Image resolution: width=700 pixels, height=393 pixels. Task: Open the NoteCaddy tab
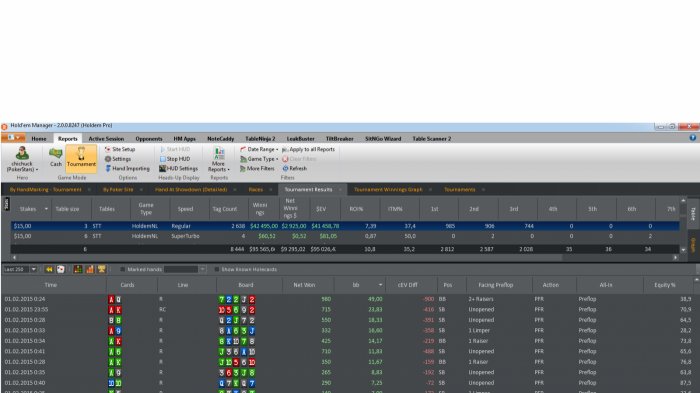point(221,139)
